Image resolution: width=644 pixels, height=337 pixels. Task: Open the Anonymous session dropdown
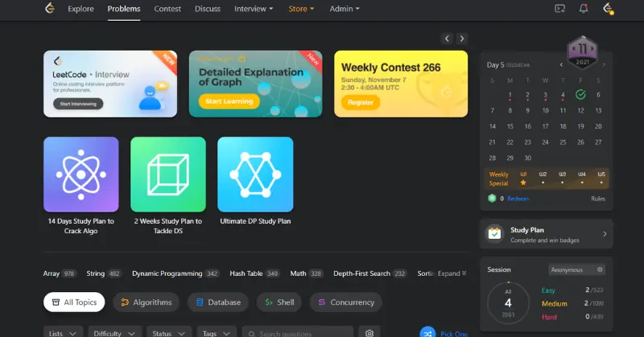[576, 269]
